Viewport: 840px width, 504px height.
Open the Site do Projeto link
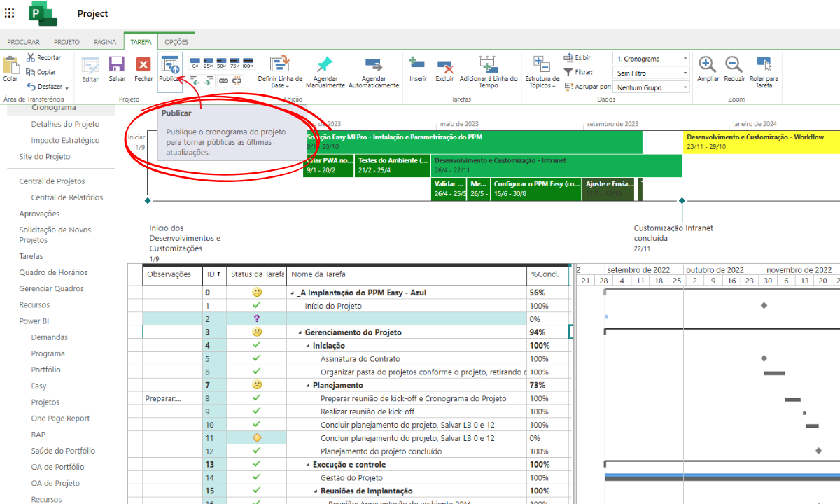[x=45, y=156]
